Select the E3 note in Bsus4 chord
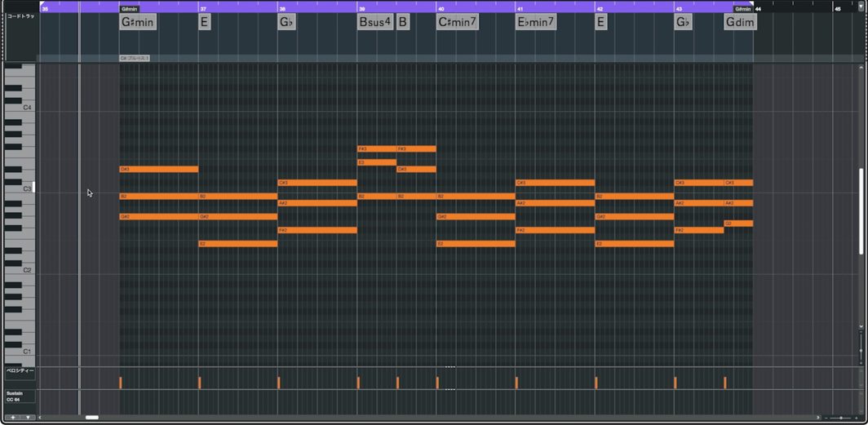This screenshot has width=868, height=425. (377, 162)
